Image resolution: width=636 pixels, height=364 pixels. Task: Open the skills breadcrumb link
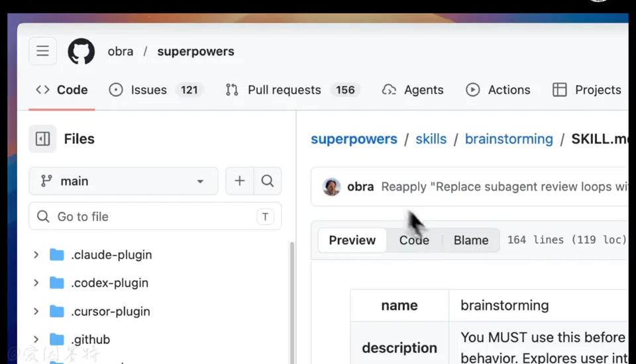(x=431, y=139)
